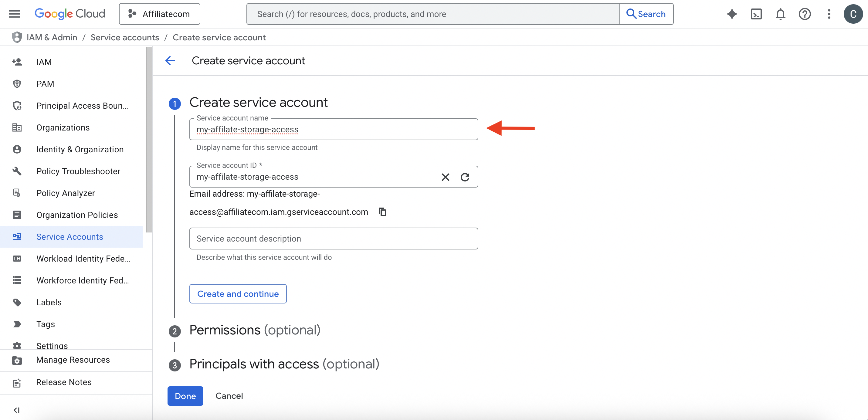Click the Create service account breadcrumb text
Viewport: 868px width, 420px height.
pyautogui.click(x=219, y=37)
